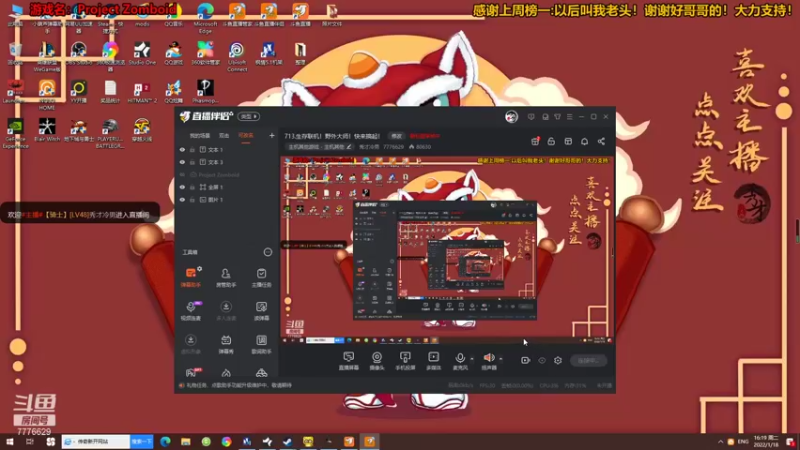This screenshot has height=450, width=800.
Task: Toggle lock on 文本 1 layer
Action: tap(192, 149)
